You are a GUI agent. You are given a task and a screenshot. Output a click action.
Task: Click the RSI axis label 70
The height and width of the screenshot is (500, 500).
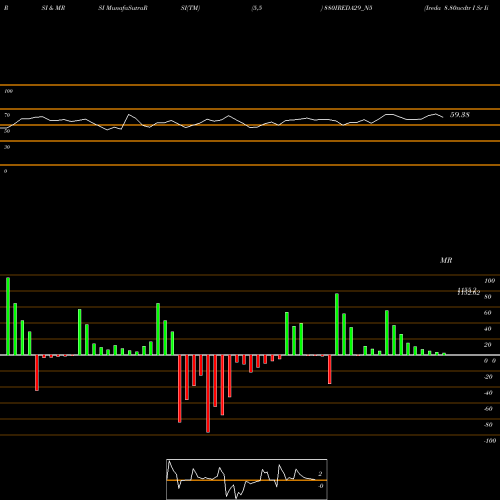[7, 115]
